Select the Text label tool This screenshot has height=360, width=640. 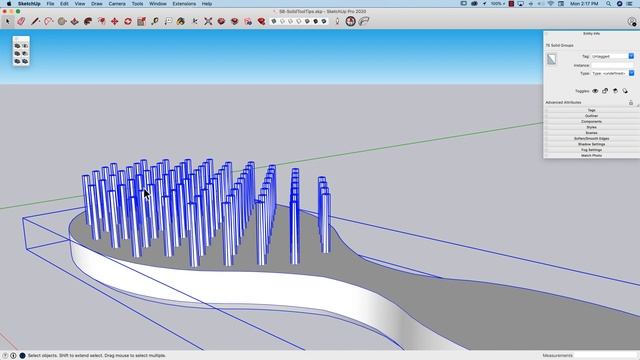pyautogui.click(x=168, y=21)
